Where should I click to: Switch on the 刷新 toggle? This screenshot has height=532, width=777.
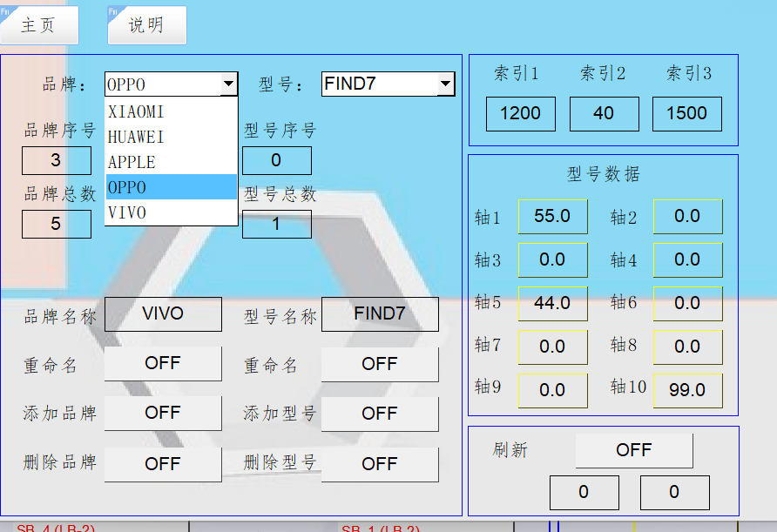[x=634, y=450]
